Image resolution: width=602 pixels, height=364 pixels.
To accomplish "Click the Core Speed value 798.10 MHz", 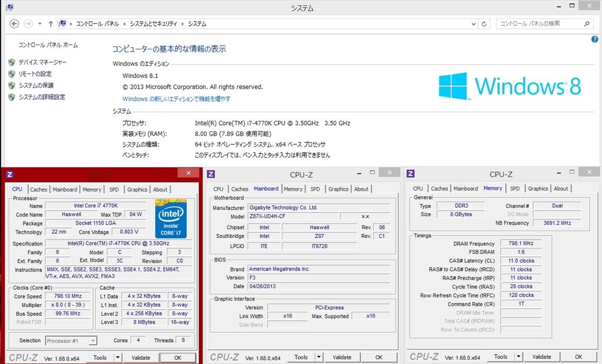I will [68, 296].
